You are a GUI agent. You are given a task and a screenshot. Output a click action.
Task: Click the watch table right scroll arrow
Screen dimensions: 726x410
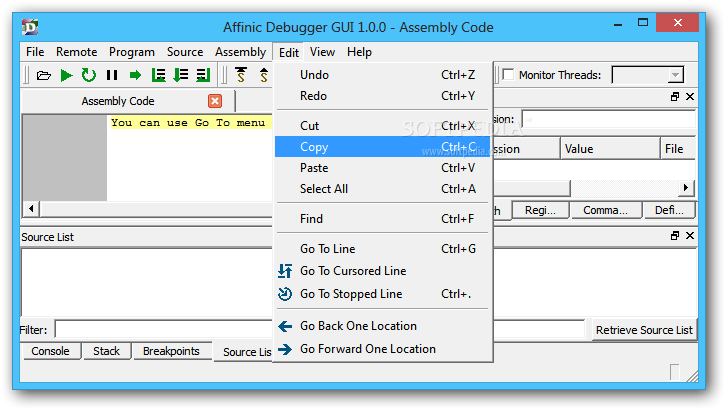point(686,187)
